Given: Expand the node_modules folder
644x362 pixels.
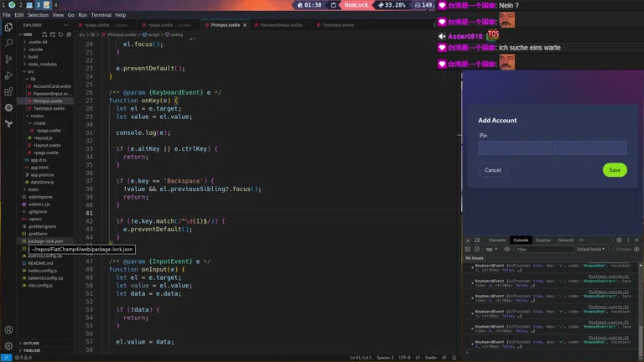Looking at the screenshot, I should point(41,64).
